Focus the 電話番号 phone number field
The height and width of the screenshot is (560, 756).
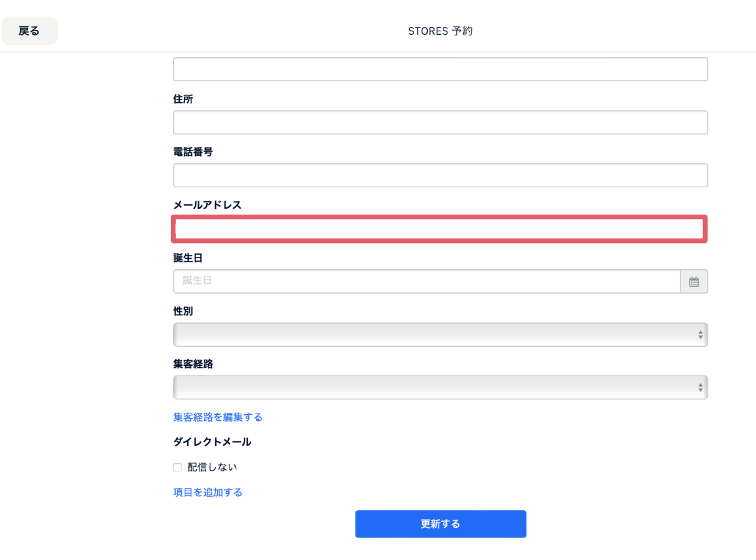pyautogui.click(x=440, y=176)
